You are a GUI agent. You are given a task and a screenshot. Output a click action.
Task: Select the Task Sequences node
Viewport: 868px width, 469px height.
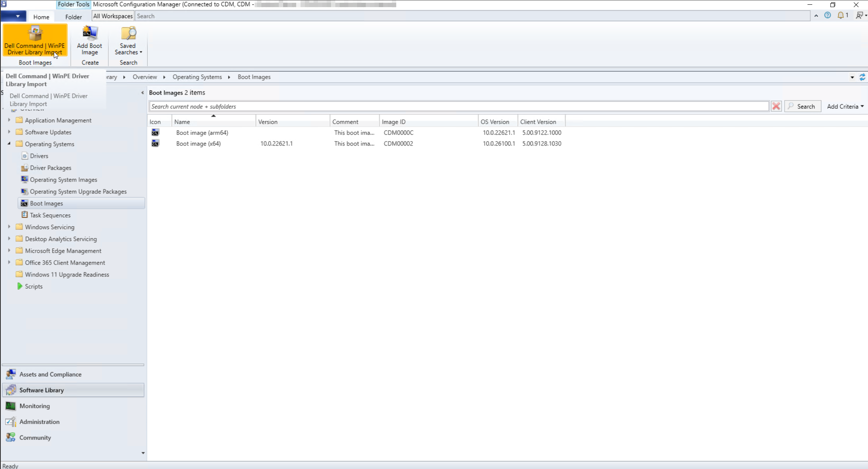click(x=50, y=215)
